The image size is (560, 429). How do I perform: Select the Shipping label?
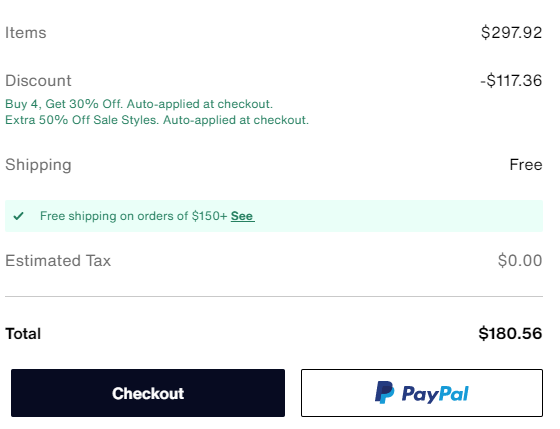tap(38, 165)
